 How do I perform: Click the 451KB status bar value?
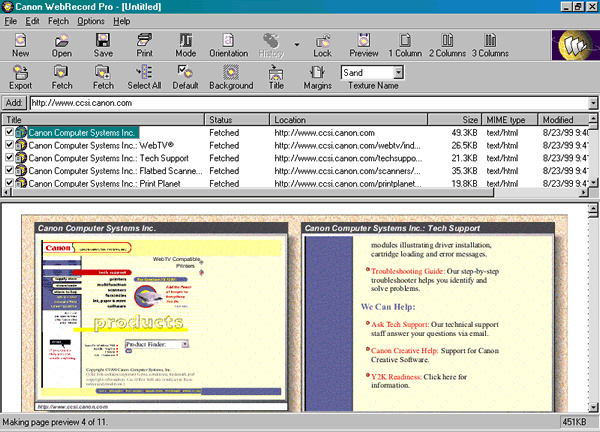click(574, 422)
